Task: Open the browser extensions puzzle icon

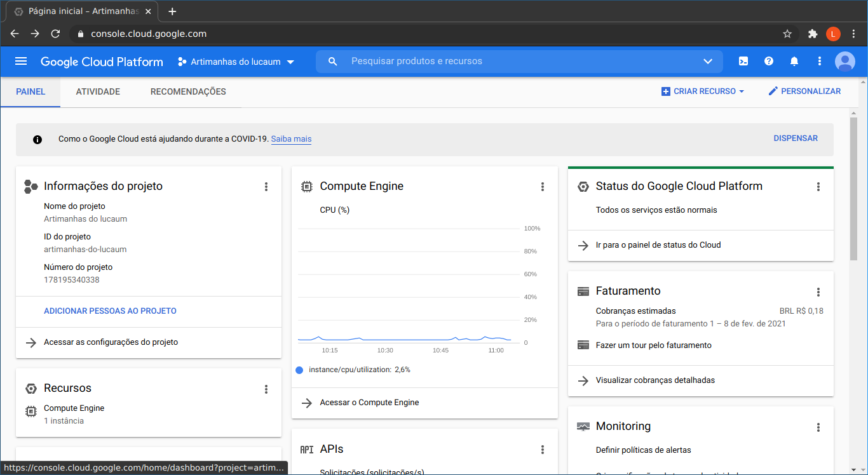Action: click(x=813, y=34)
